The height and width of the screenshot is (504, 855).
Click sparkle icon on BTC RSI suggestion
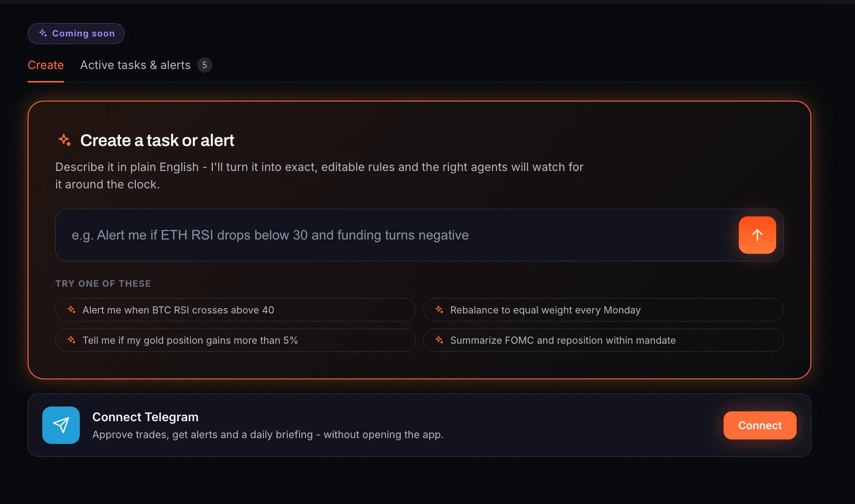[71, 310]
